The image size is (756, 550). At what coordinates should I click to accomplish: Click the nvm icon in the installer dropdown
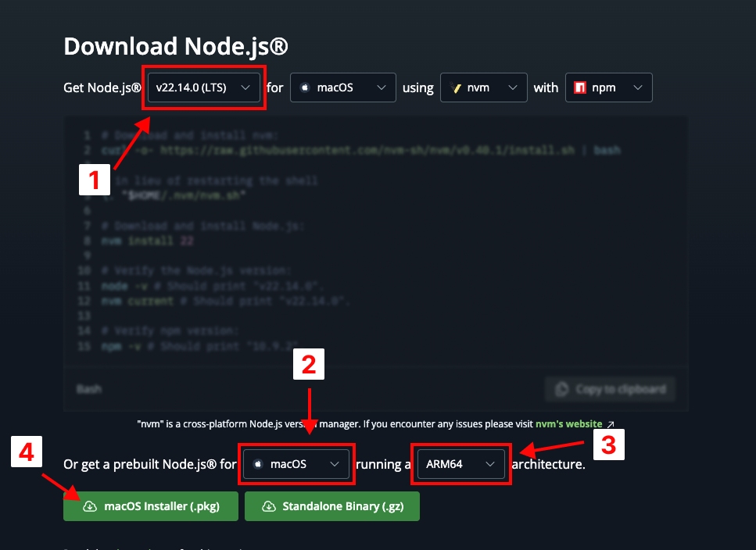[x=456, y=87]
